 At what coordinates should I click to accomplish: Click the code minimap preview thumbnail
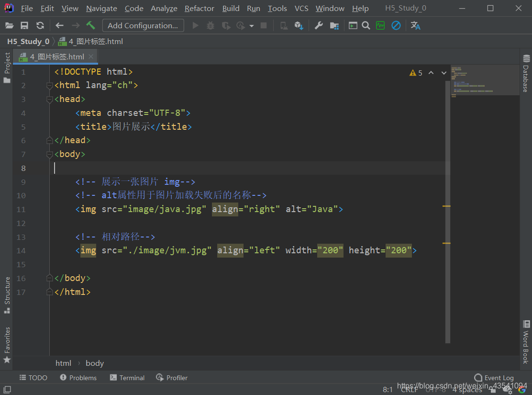485,81
